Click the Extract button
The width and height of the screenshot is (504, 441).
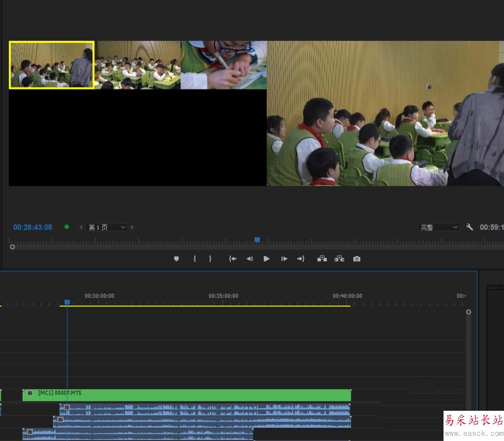pyautogui.click(x=339, y=259)
